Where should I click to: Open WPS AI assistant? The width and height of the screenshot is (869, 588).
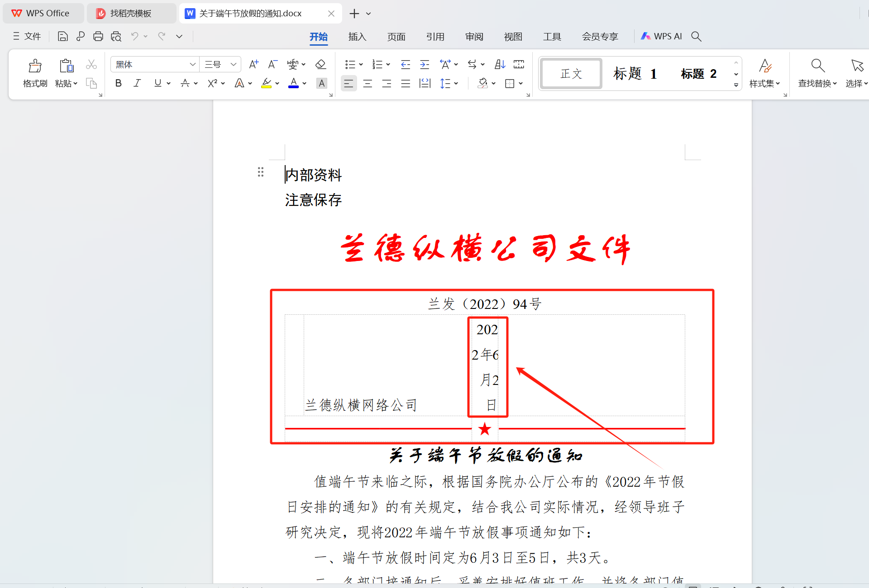click(x=661, y=36)
